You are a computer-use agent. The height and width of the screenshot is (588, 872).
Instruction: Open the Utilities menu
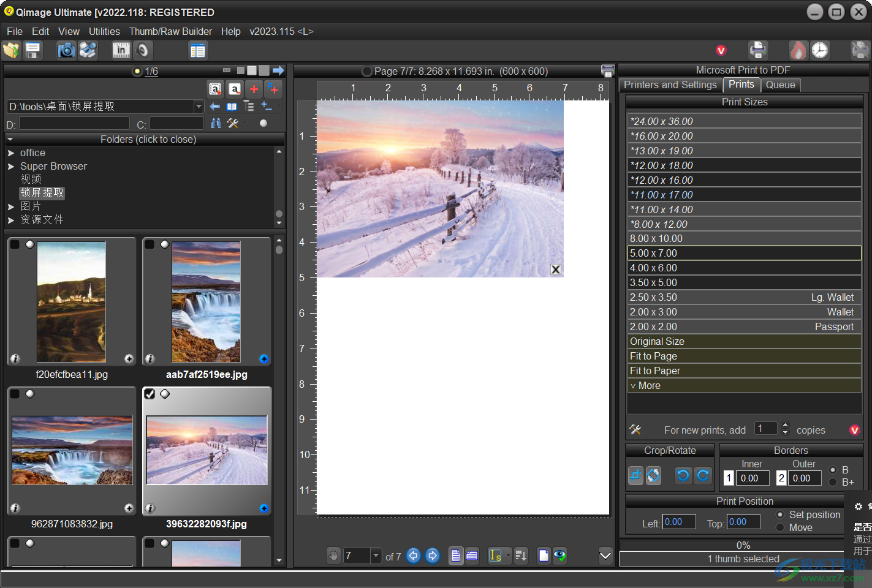(104, 31)
